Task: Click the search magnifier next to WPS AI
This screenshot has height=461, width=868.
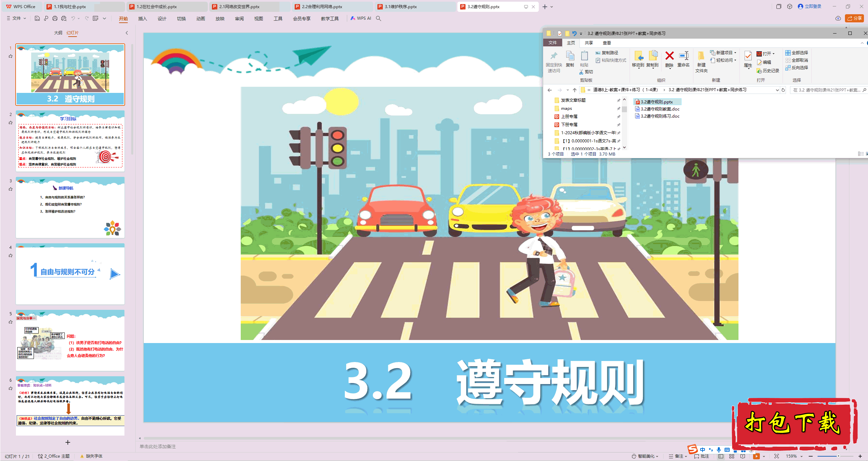Action: [379, 18]
